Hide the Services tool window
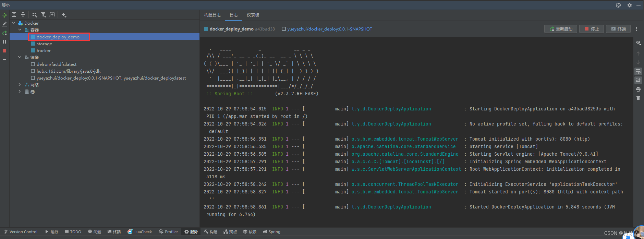This screenshot has height=239, width=644. 639,5
